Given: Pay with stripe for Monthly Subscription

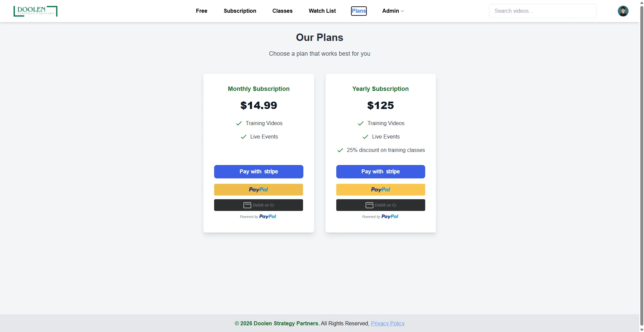Looking at the screenshot, I should coord(259,172).
